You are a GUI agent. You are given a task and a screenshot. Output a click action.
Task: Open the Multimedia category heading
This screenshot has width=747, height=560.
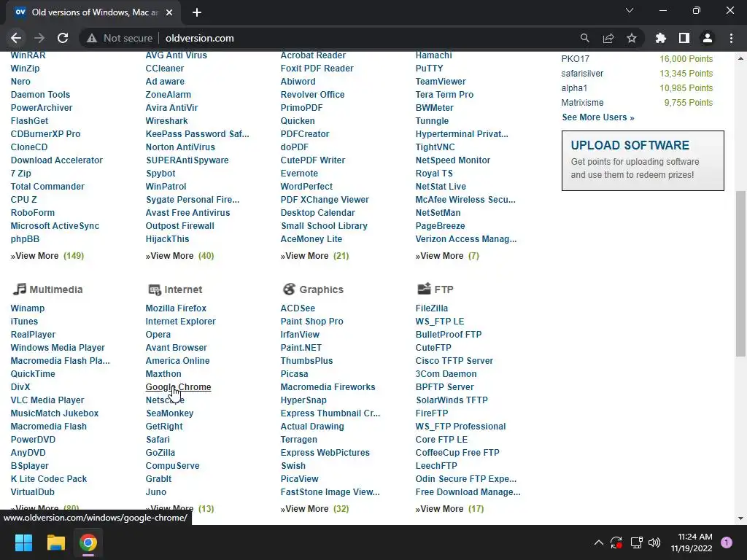[x=55, y=289]
